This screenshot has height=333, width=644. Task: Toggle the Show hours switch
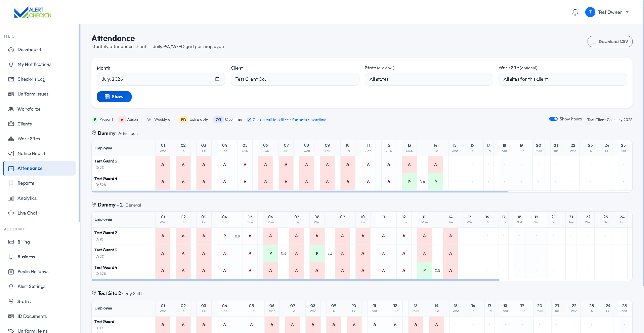pos(553,119)
